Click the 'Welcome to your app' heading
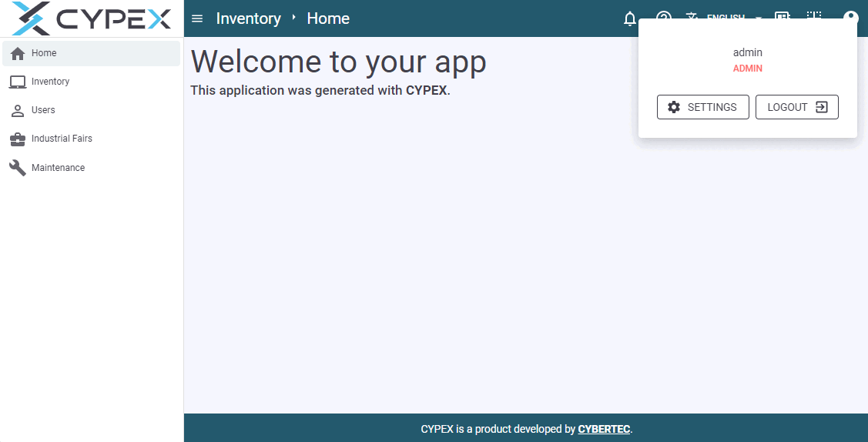The width and height of the screenshot is (868, 442). pos(338,62)
